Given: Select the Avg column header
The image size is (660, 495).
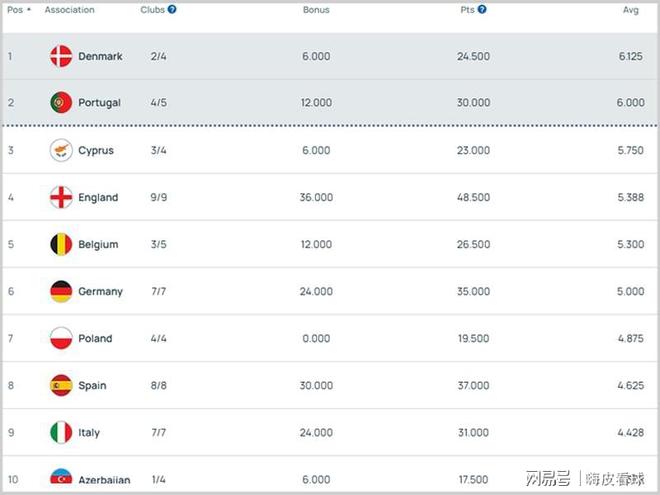Looking at the screenshot, I should point(630,10).
